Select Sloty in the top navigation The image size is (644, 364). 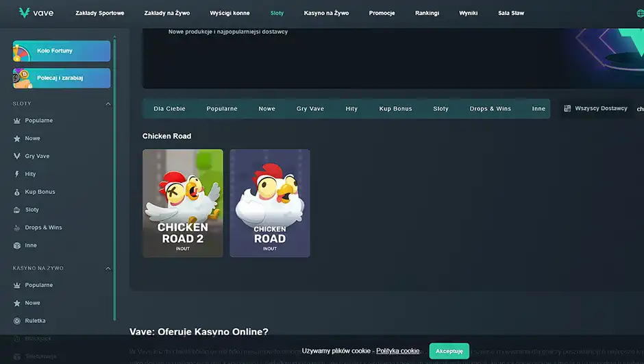(277, 13)
